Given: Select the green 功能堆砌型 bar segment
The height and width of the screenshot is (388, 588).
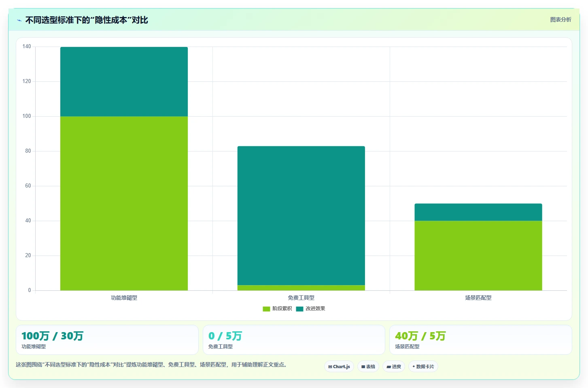Looking at the screenshot, I should point(124,203).
